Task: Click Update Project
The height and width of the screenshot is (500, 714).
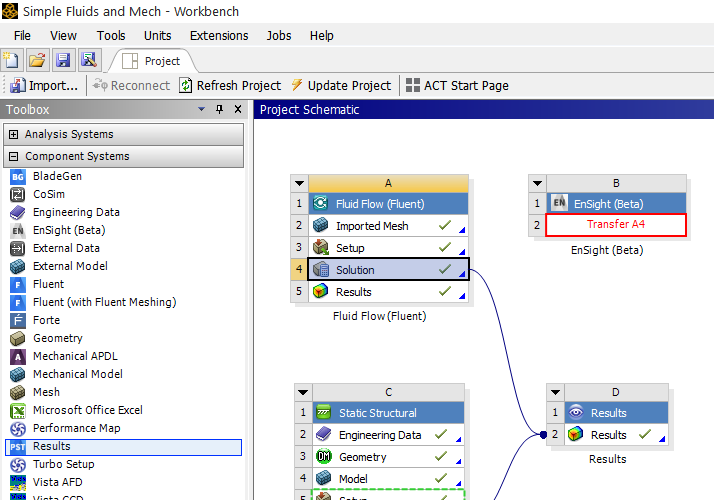Action: 341,86
